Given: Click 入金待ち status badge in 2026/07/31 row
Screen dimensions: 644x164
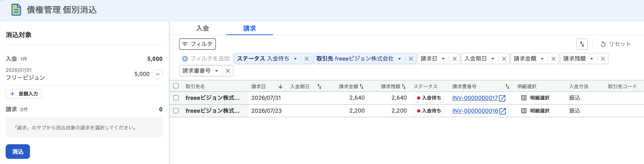Looking at the screenshot, I should 429,98.
